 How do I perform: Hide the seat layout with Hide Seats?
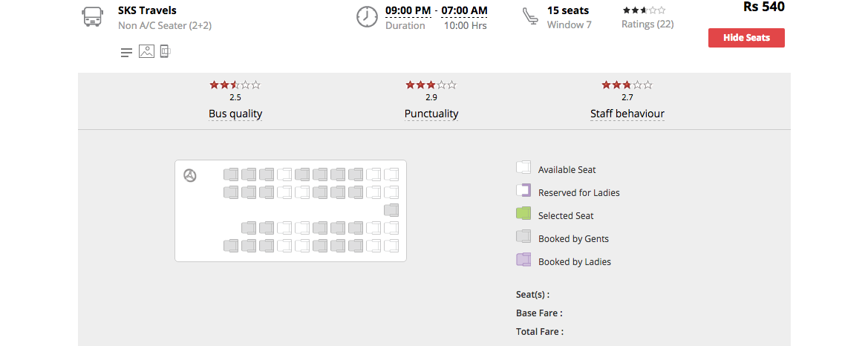click(746, 38)
